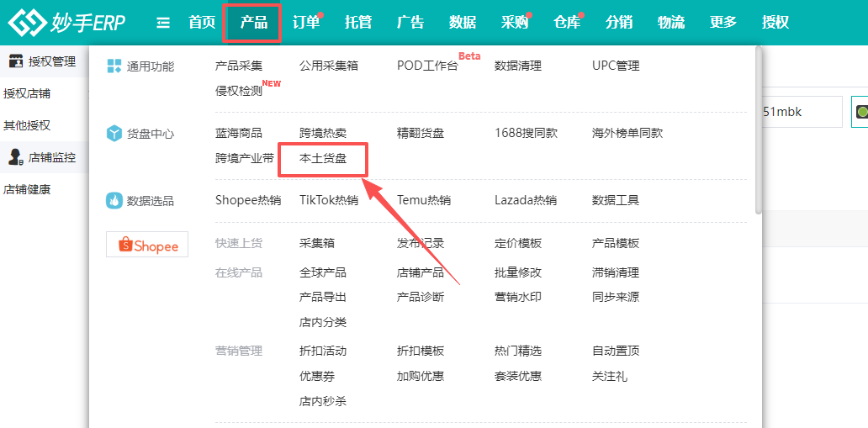Open 店铺健康 in the sidebar
This screenshot has height=428, width=868.
tap(27, 190)
